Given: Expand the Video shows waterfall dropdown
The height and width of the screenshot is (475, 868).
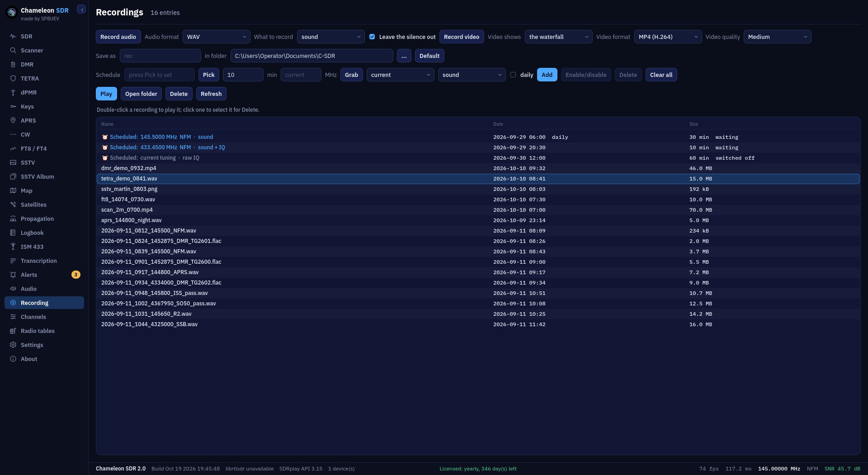Looking at the screenshot, I should (x=558, y=37).
